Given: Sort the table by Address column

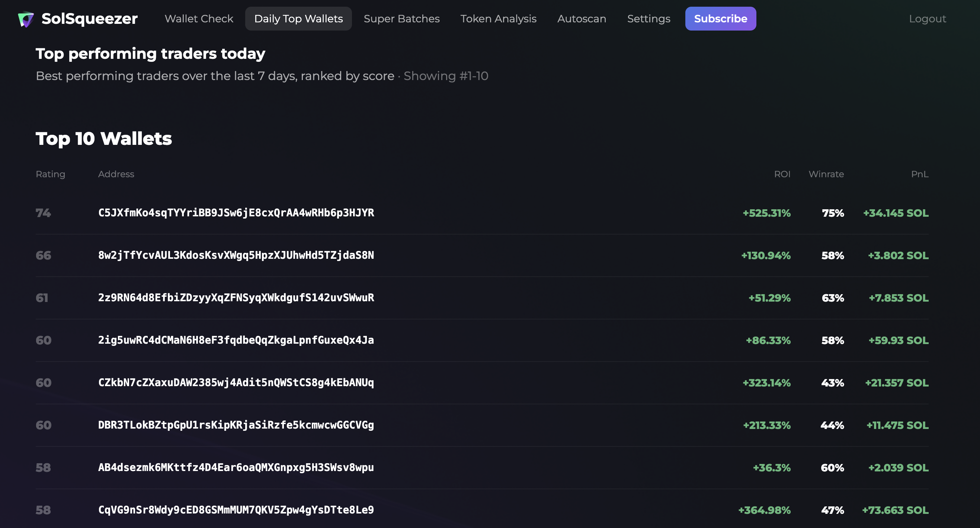Looking at the screenshot, I should pos(116,174).
